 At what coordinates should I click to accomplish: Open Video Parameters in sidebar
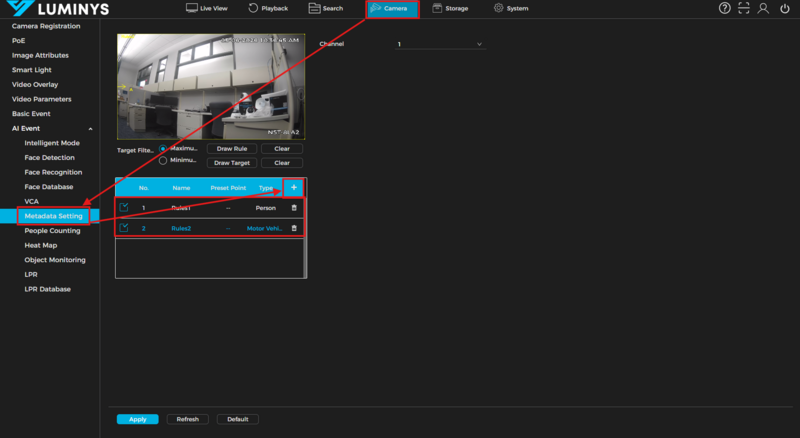(x=42, y=99)
